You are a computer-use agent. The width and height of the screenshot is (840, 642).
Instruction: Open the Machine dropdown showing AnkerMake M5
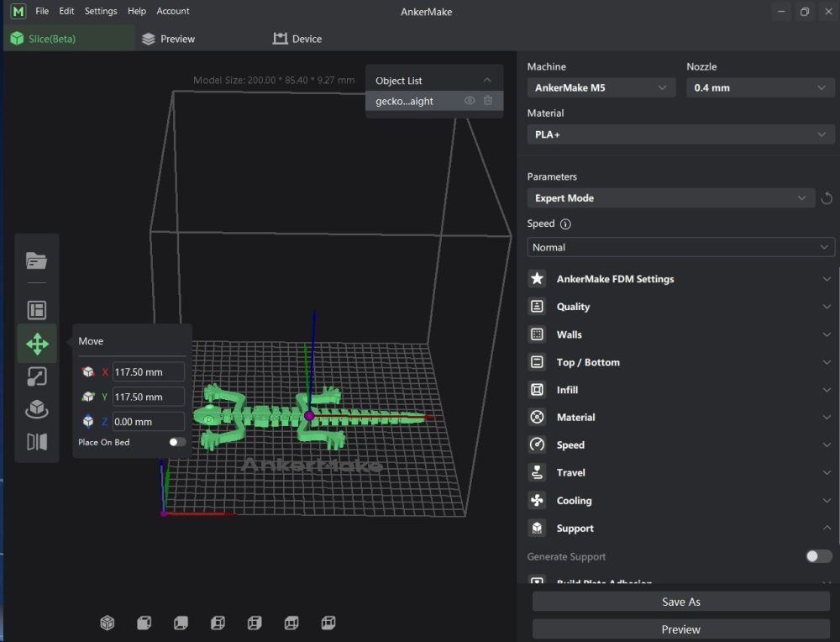[x=601, y=87]
